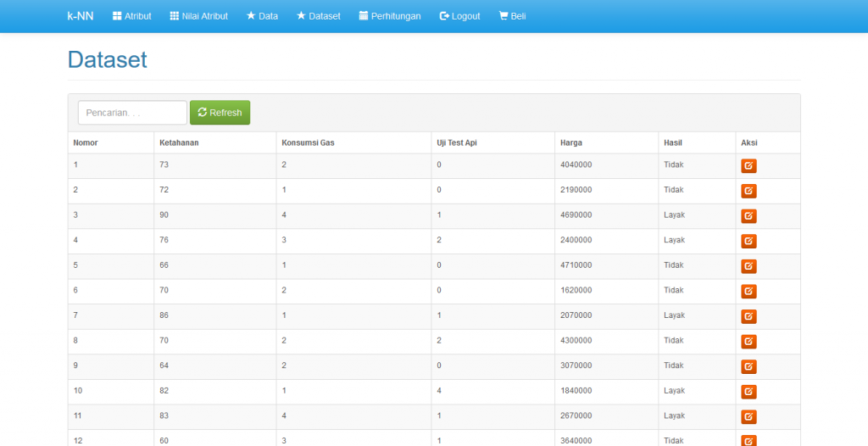Click ketahanan value 86 in row 7

pos(164,315)
